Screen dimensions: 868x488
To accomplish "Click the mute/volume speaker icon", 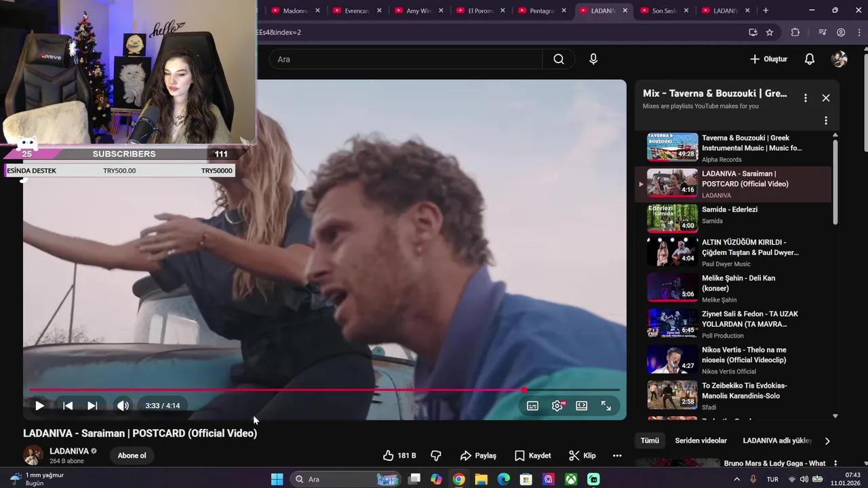I will point(123,405).
